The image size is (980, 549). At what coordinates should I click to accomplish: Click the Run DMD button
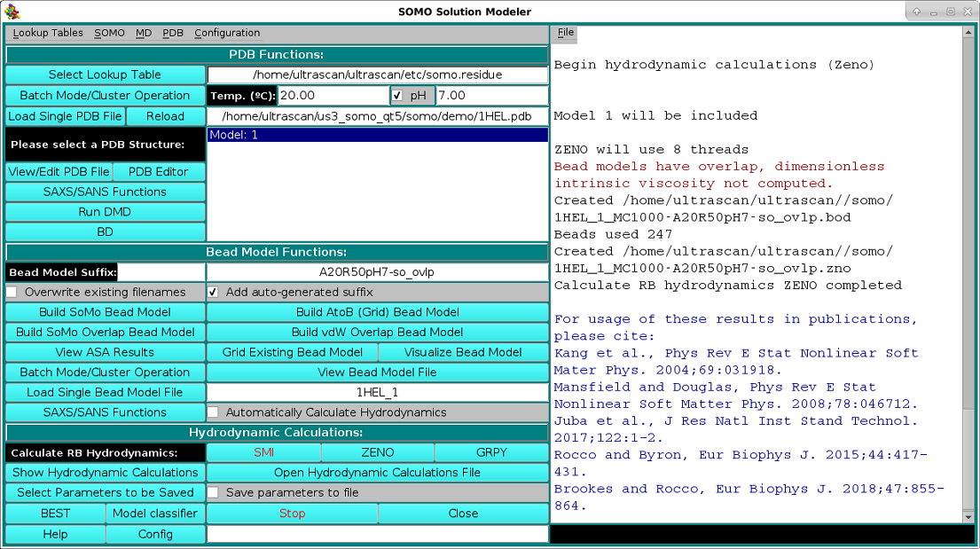click(105, 212)
